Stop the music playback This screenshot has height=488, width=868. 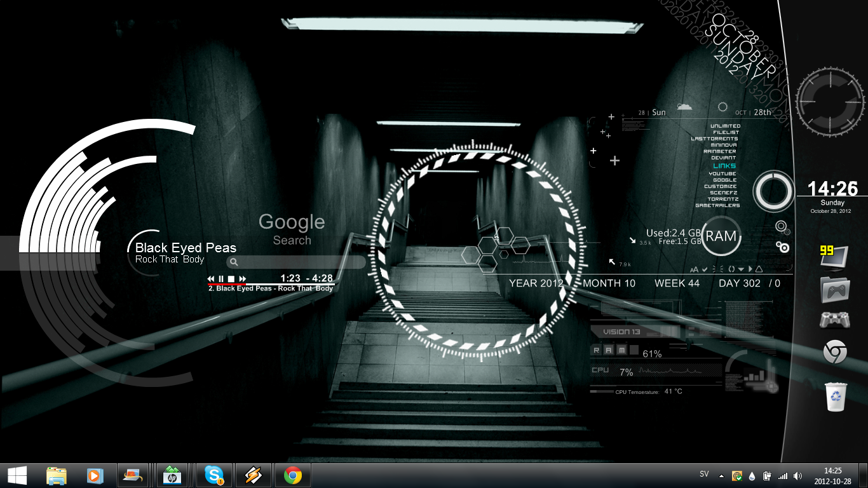[231, 279]
